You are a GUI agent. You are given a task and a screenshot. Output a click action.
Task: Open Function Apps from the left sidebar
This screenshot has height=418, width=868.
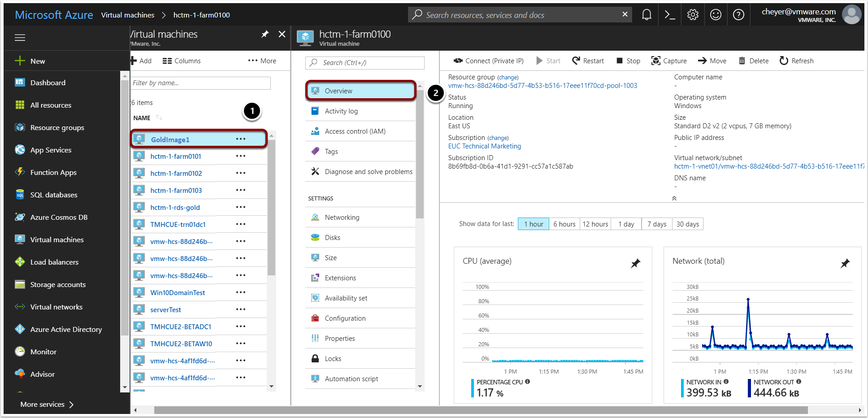[54, 172]
